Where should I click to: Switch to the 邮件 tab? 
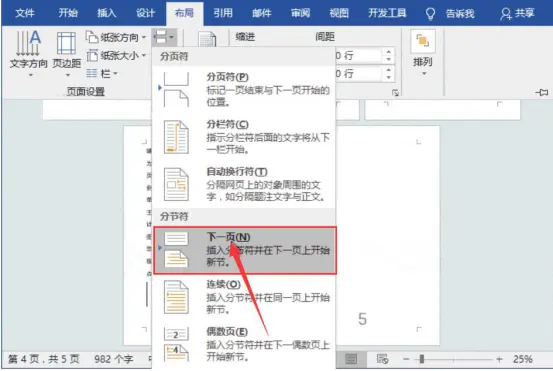pyautogui.click(x=262, y=13)
